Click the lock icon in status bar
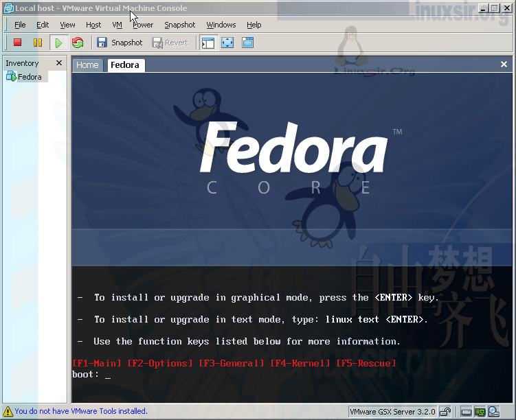 [445, 412]
